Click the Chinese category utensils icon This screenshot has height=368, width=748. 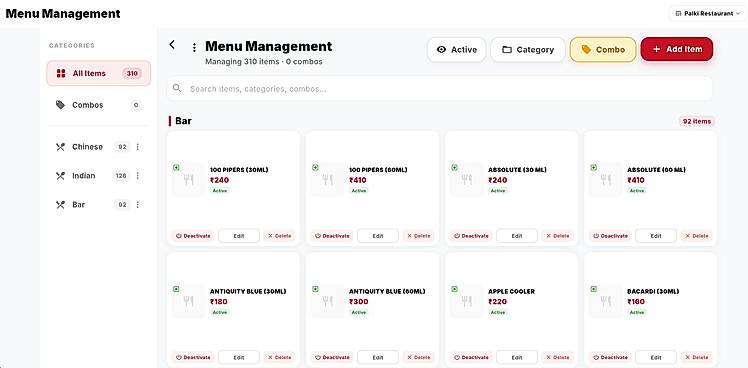pos(60,147)
